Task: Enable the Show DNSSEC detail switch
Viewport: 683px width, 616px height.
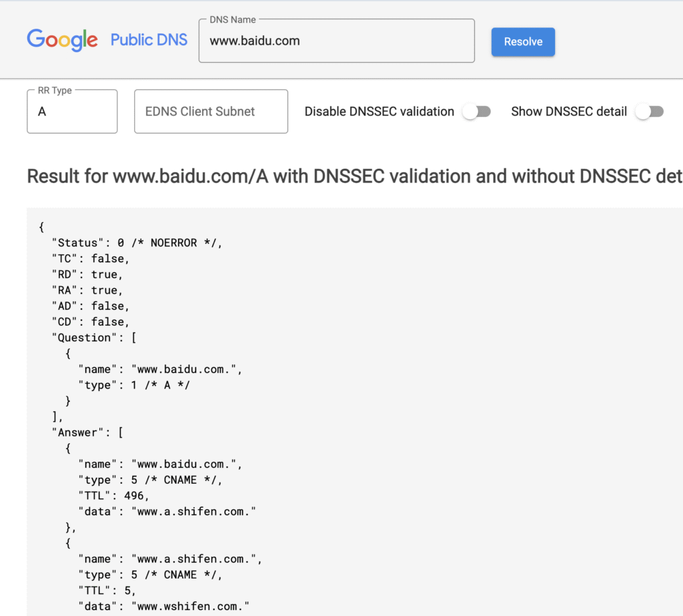Action: tap(649, 112)
